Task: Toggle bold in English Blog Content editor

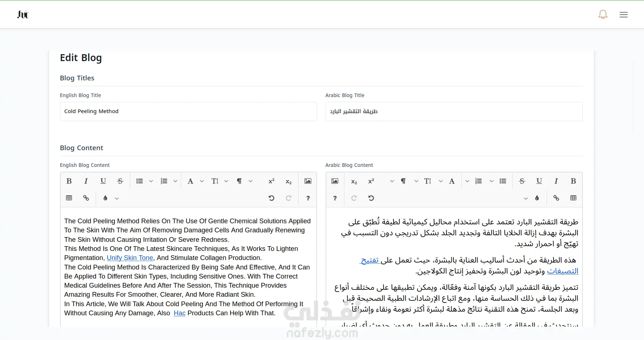Action: tap(69, 181)
